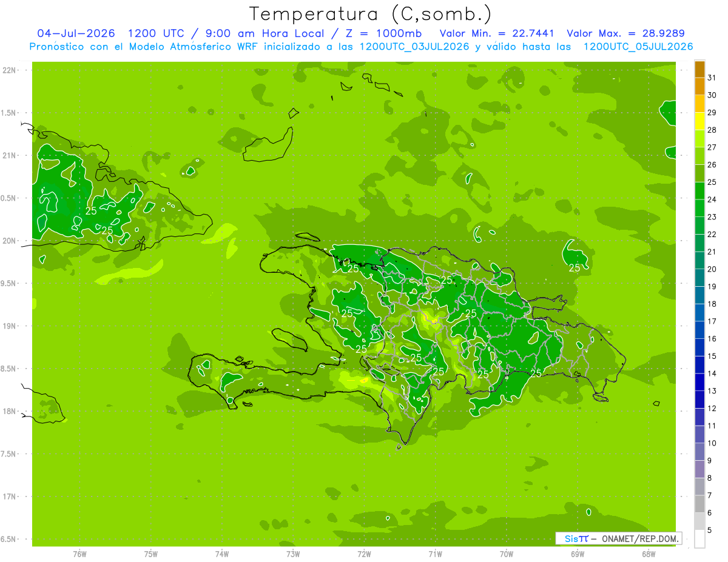
Task: Click longitude axis label '73W'
Action: (293, 554)
